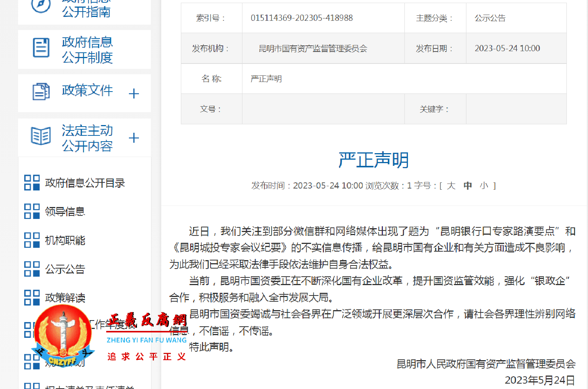This screenshot has height=389, width=588.
Task: Click the grid icon beside 机构职能
Action: pyautogui.click(x=32, y=239)
